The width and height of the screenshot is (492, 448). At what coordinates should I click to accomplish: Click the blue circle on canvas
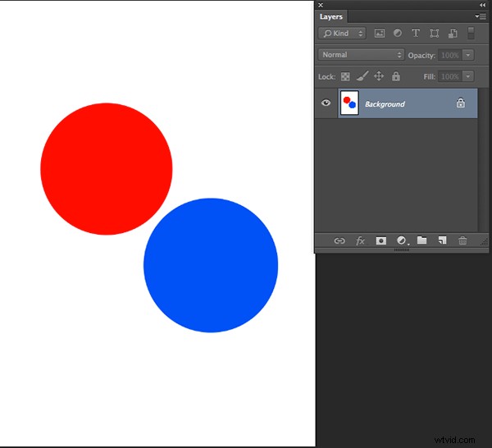[211, 265]
